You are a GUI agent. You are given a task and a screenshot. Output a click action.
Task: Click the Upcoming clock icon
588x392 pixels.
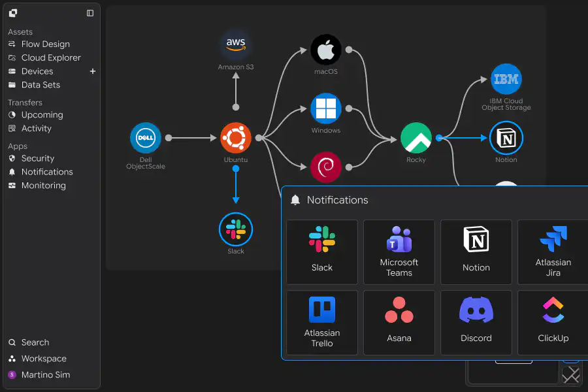click(12, 115)
